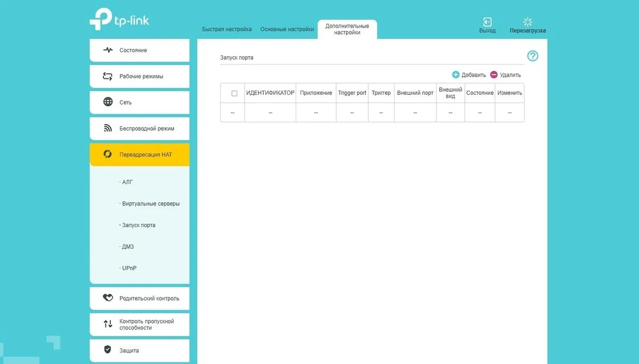The width and height of the screenshot is (639, 364).
Task: Click the Триггер column header
Action: pyautogui.click(x=381, y=93)
